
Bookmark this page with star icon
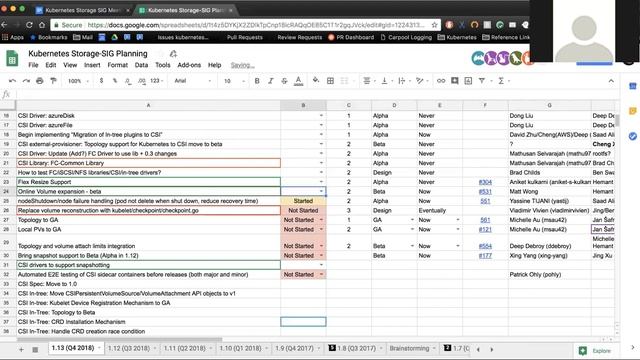(x=434, y=25)
